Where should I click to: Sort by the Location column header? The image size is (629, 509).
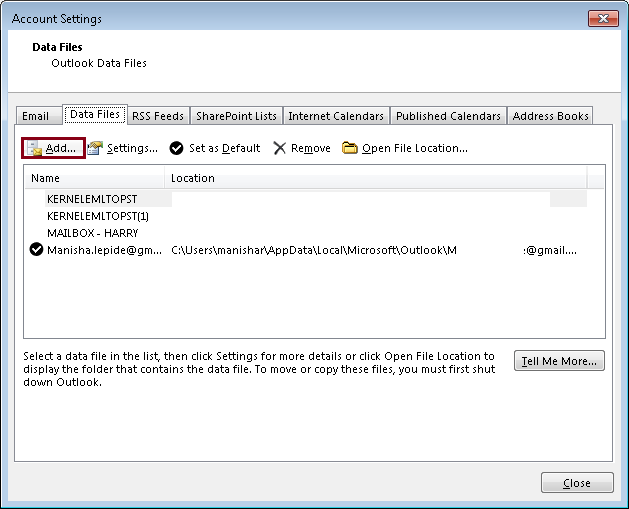(376, 178)
